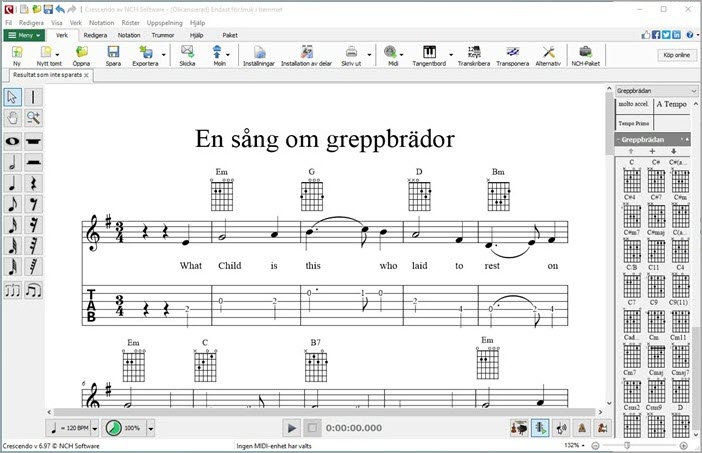Click the Exportera toolbar icon
This screenshot has height=453, width=702.
(x=146, y=52)
